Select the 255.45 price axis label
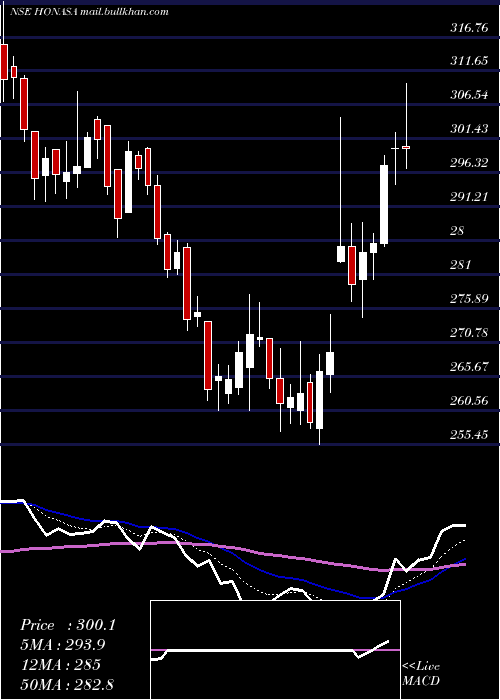 pyautogui.click(x=469, y=434)
